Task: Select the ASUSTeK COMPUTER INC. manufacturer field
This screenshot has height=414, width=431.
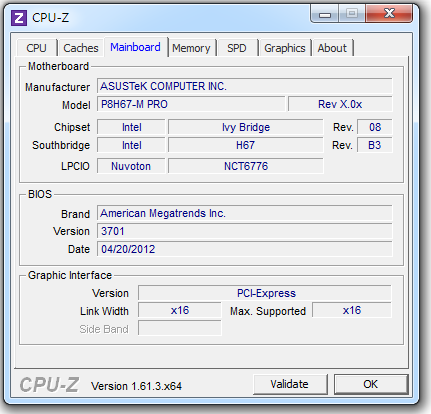Action: pyautogui.click(x=245, y=86)
